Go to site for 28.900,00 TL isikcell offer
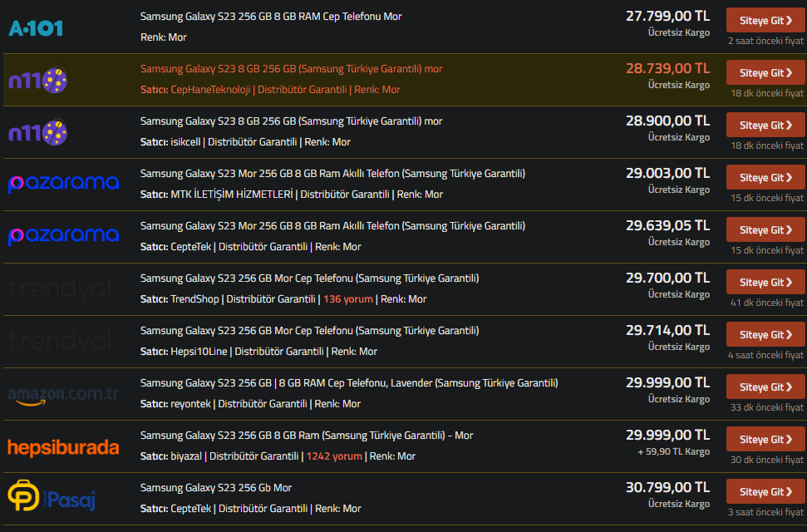This screenshot has width=807, height=532. click(765, 126)
